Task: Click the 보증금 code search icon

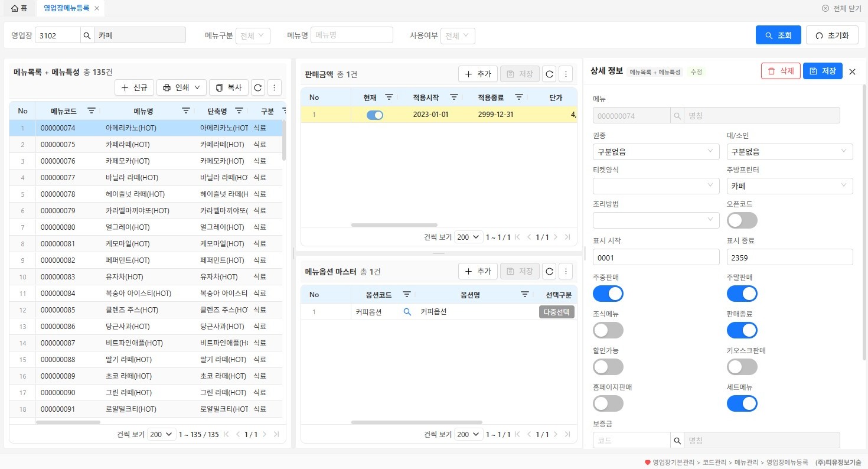Action: point(677,440)
